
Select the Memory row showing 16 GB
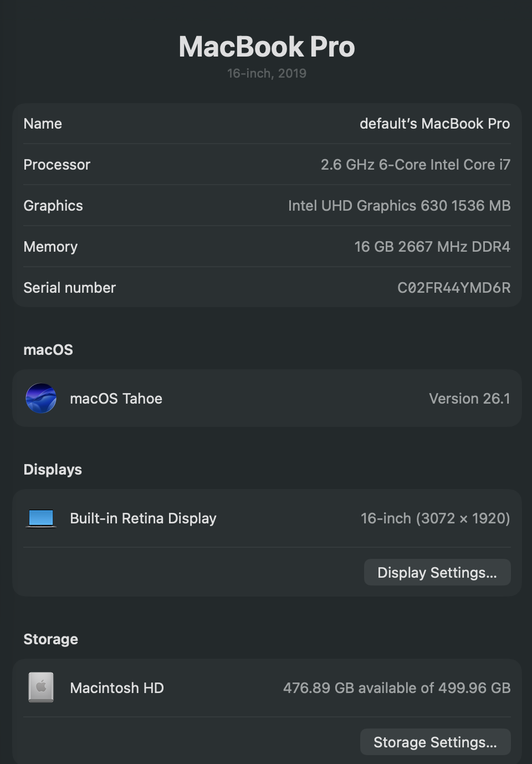point(266,246)
